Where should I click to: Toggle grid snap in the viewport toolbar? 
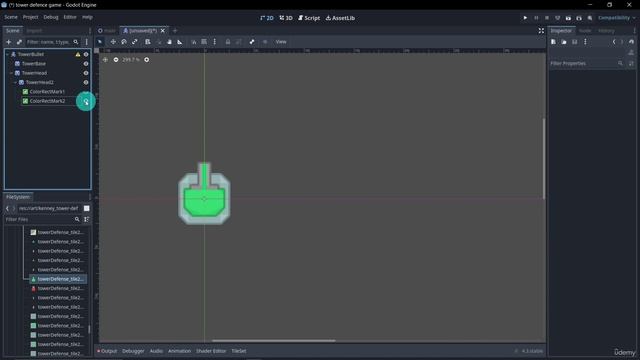coord(204,42)
